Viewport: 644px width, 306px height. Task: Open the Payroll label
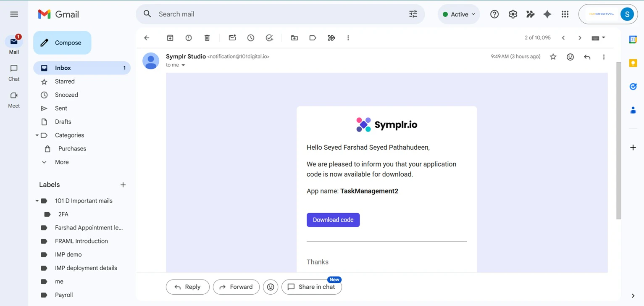tap(82, 295)
